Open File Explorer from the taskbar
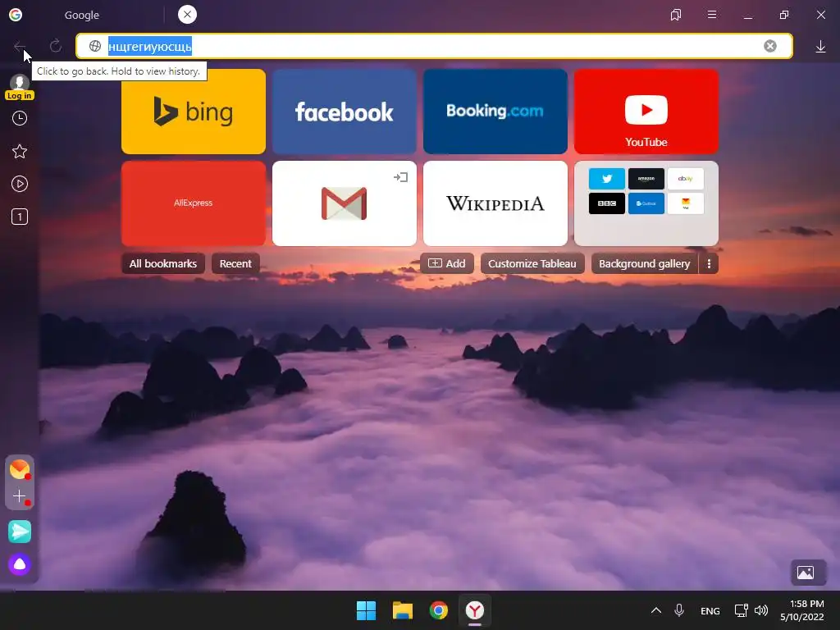 [402, 610]
